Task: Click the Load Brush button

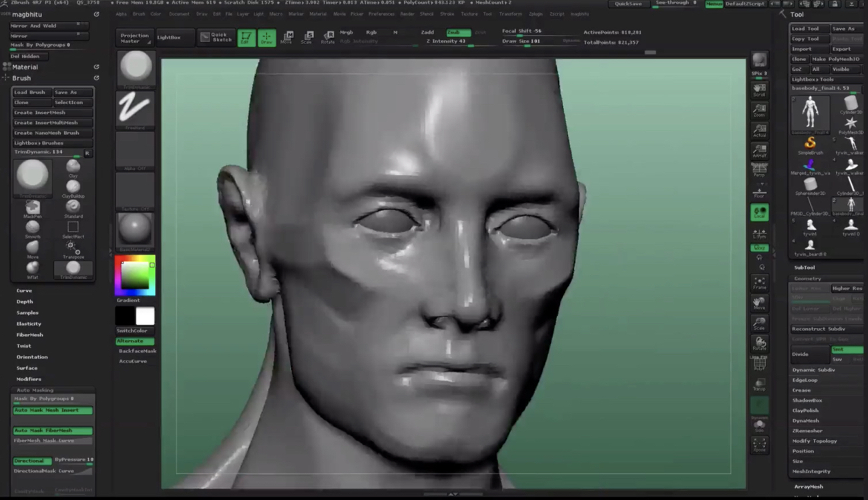Action: click(x=32, y=92)
